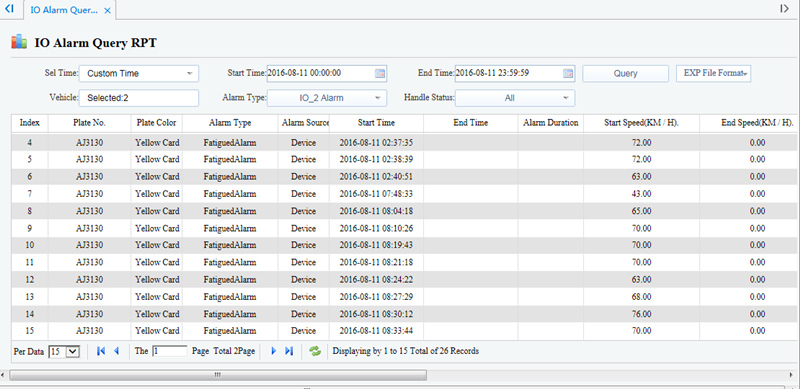
Task: Click index cell 10
Action: pos(30,245)
